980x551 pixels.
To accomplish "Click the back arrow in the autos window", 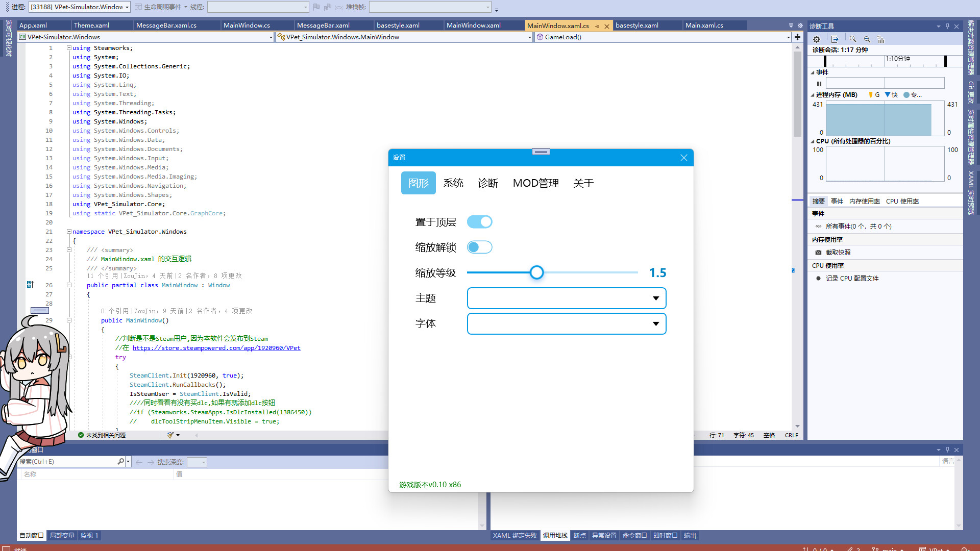I will (139, 462).
